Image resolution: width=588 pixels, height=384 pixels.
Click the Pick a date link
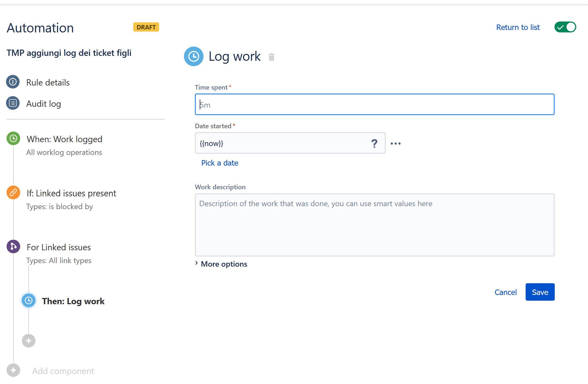click(x=220, y=163)
